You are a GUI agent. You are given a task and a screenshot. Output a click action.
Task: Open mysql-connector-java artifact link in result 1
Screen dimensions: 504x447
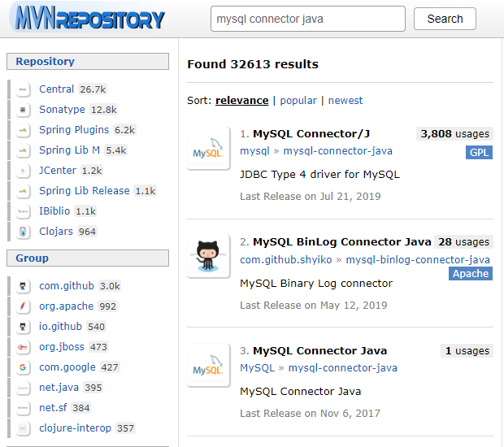(337, 150)
